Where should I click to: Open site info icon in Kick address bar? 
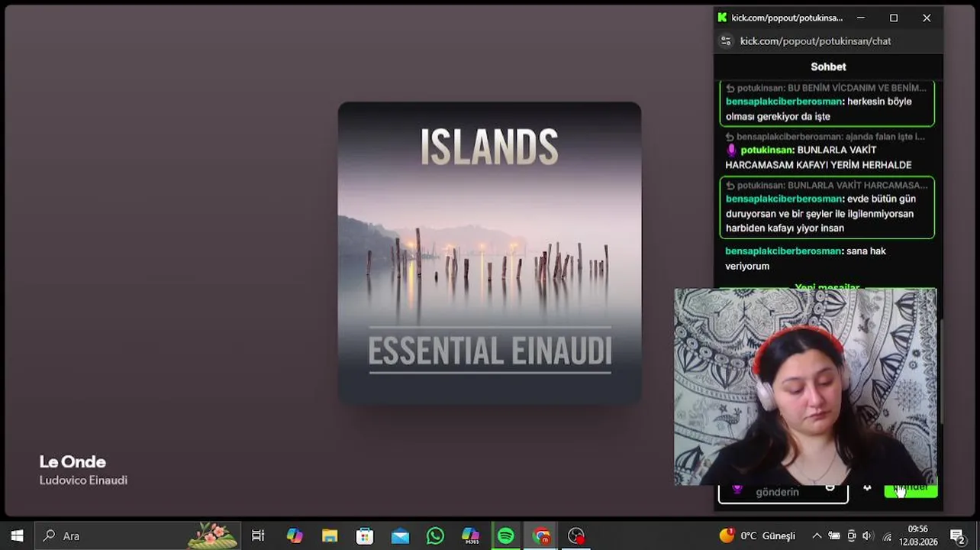[726, 40]
